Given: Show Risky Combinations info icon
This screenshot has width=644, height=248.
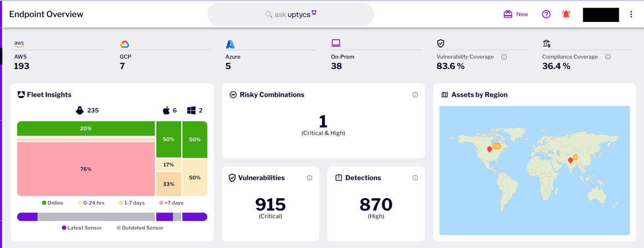Looking at the screenshot, I should click(415, 95).
